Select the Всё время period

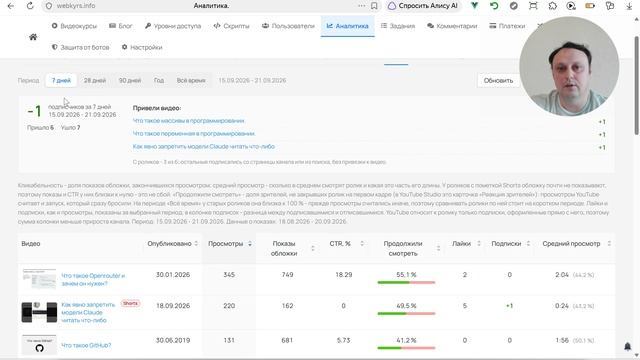coord(191,80)
